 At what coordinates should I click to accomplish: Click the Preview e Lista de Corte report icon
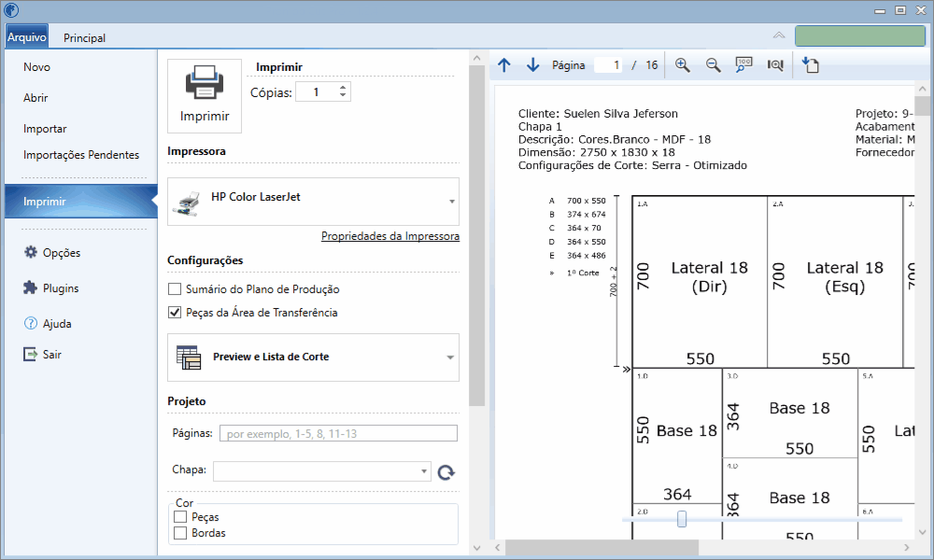[x=189, y=357]
